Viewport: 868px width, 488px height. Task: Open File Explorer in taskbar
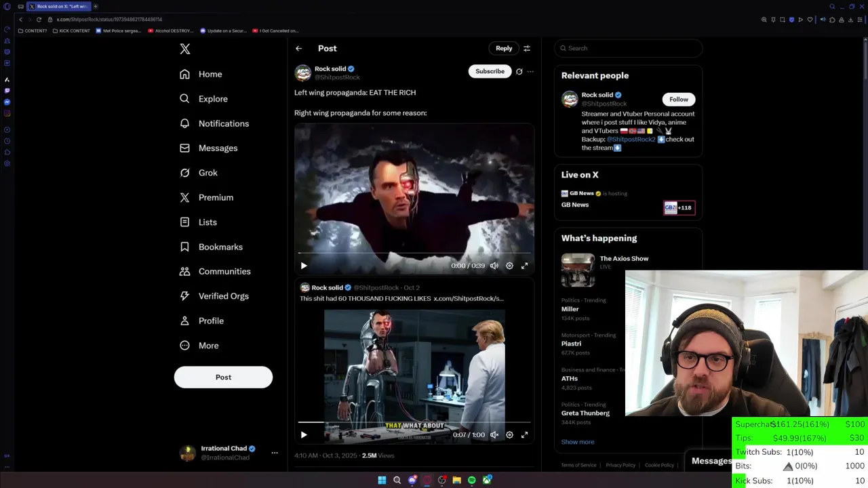tap(457, 480)
